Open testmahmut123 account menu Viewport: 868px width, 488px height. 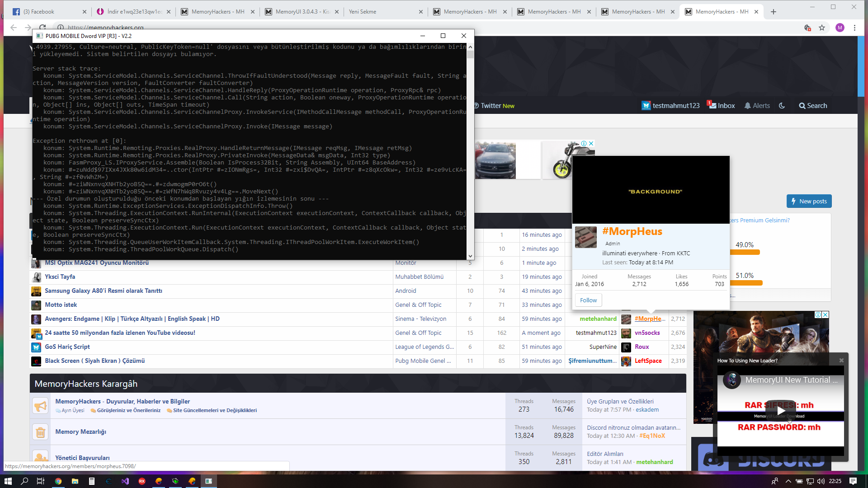point(670,106)
